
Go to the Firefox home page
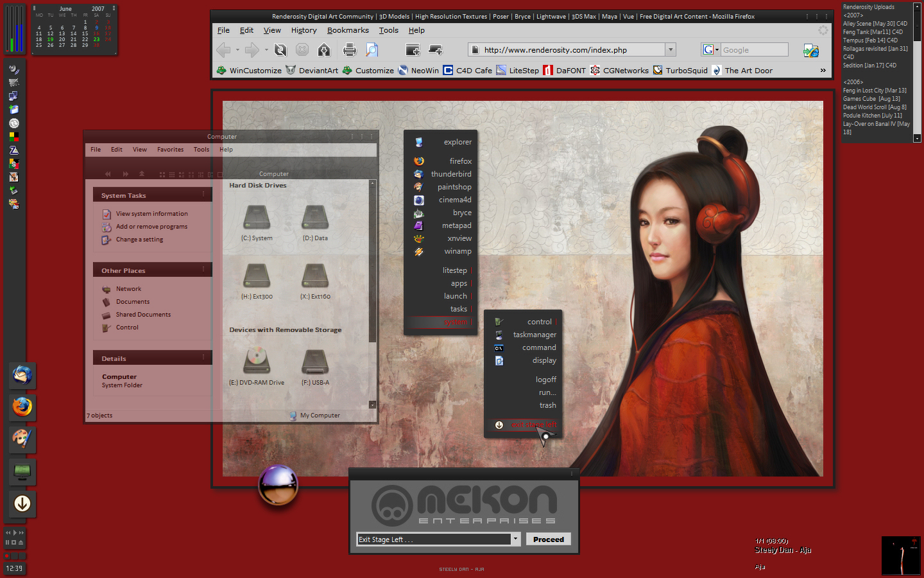324,49
